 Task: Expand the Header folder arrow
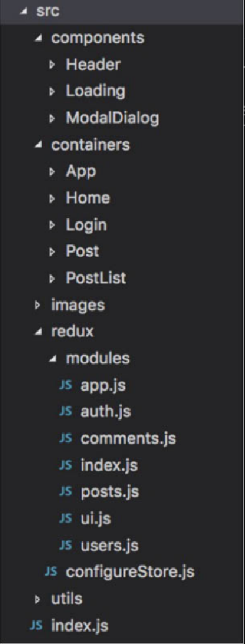tap(52, 65)
